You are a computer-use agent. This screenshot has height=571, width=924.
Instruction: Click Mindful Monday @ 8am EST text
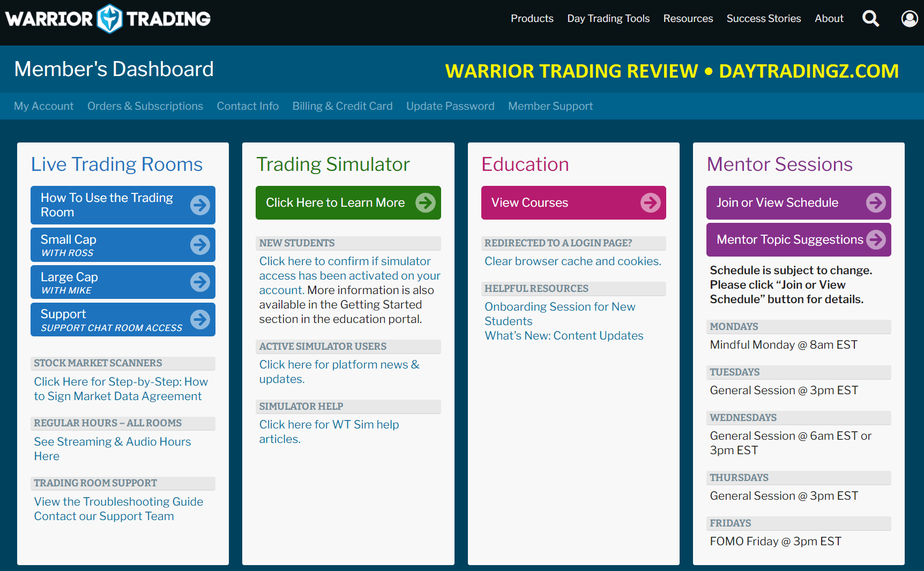click(784, 344)
